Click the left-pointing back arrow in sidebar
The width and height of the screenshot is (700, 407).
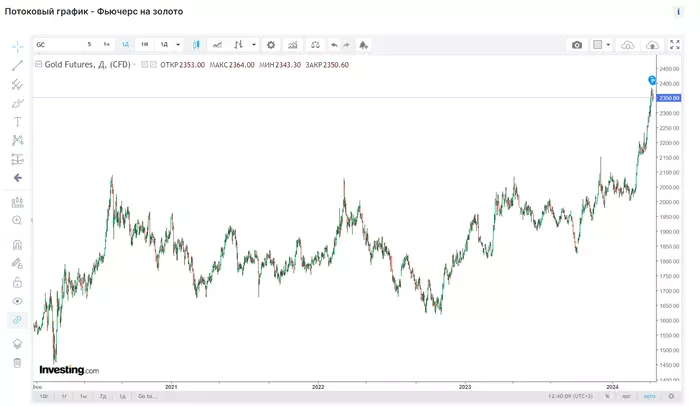[17, 178]
